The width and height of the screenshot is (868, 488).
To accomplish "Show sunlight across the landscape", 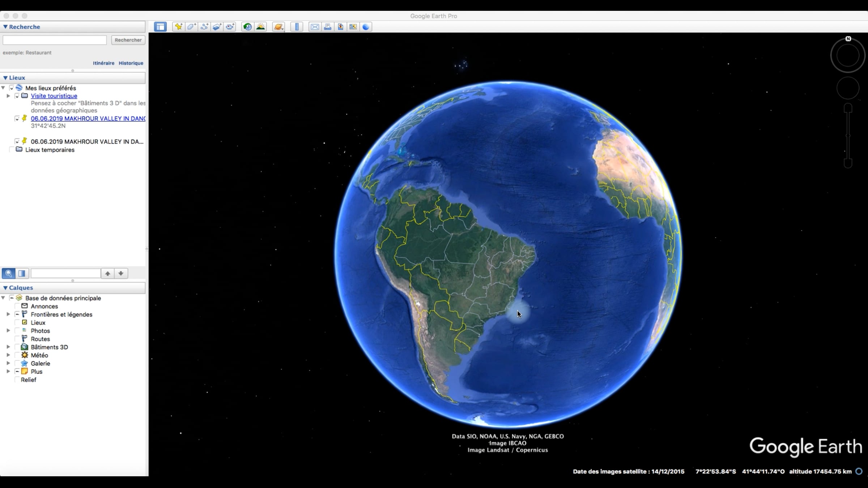I will pyautogui.click(x=260, y=27).
